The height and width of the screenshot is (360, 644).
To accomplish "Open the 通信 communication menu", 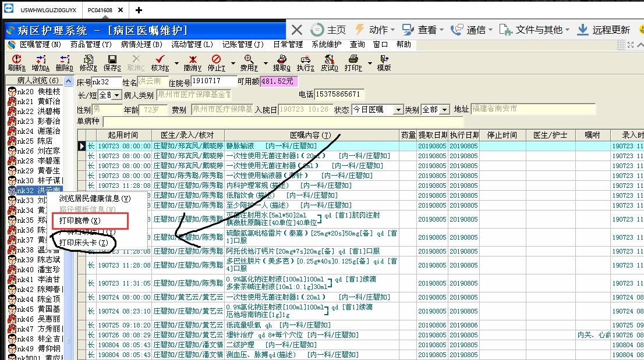I will click(471, 30).
